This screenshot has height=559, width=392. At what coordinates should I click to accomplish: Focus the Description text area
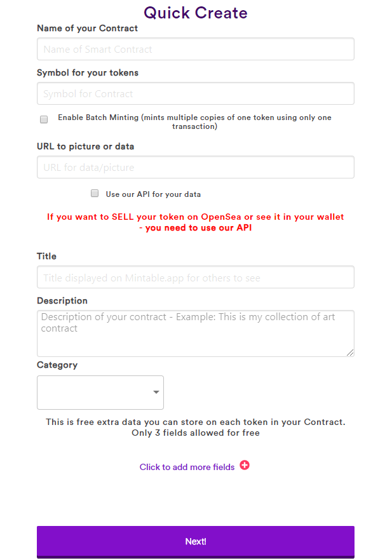pos(195,333)
